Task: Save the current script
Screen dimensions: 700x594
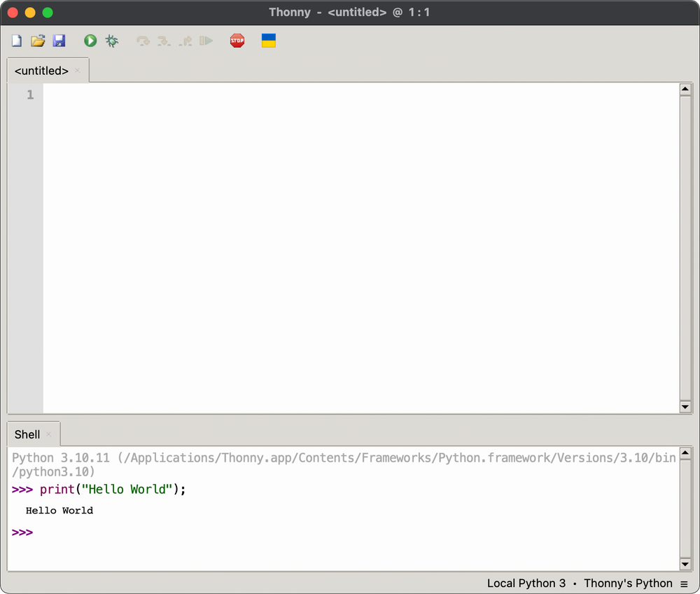Action: pyautogui.click(x=59, y=41)
